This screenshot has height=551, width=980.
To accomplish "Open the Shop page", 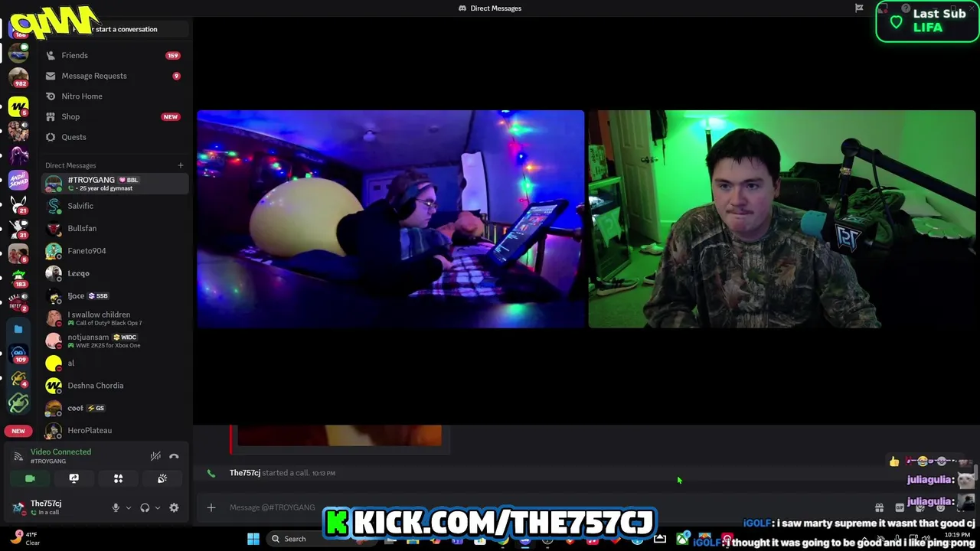I will tap(115, 116).
